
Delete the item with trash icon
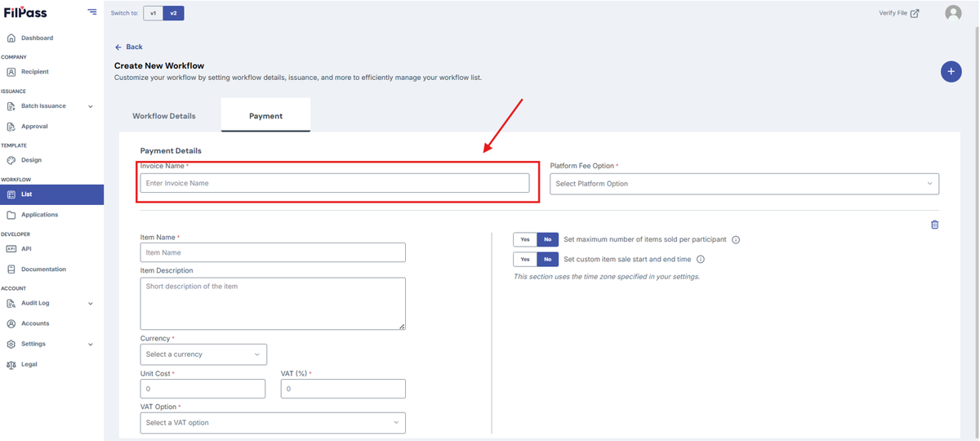tap(935, 225)
